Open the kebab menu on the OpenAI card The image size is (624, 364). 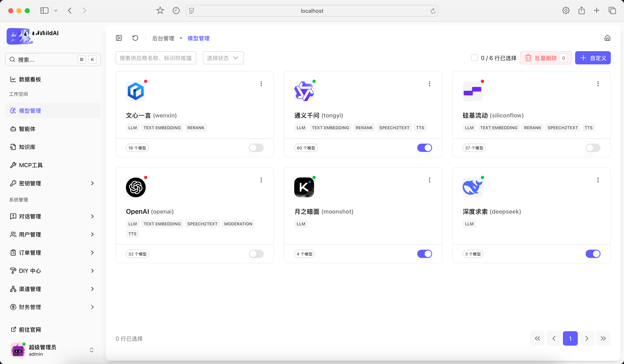(x=261, y=180)
